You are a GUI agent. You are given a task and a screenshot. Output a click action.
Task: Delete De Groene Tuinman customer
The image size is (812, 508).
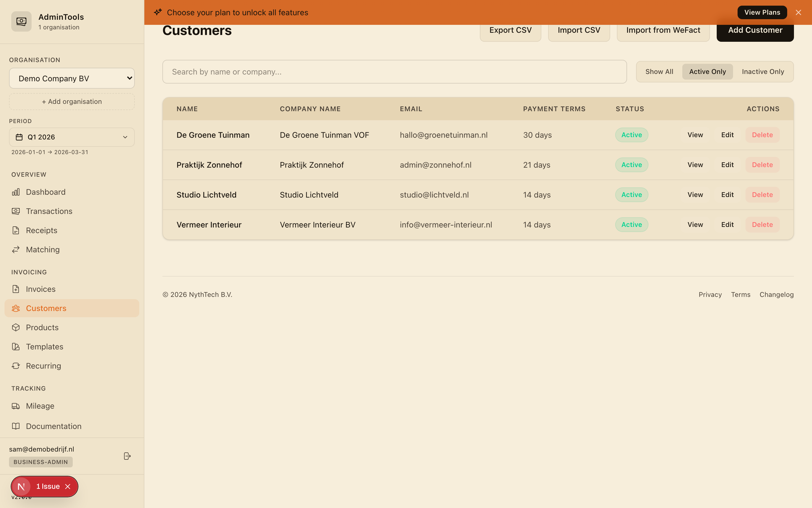tap(762, 135)
